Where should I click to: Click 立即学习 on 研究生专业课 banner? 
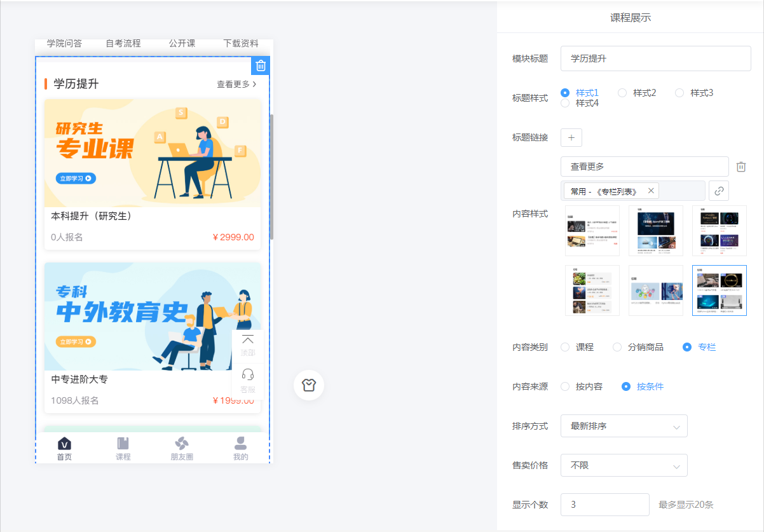[76, 179]
